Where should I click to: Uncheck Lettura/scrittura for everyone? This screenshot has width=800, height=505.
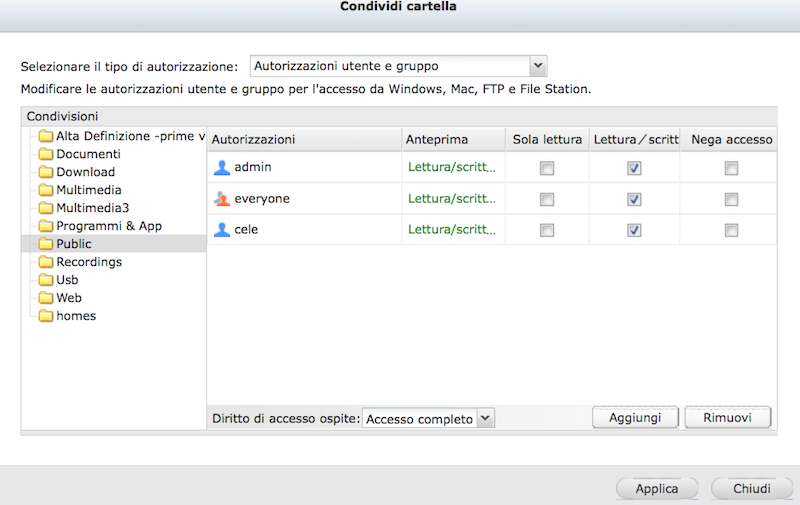(634, 199)
